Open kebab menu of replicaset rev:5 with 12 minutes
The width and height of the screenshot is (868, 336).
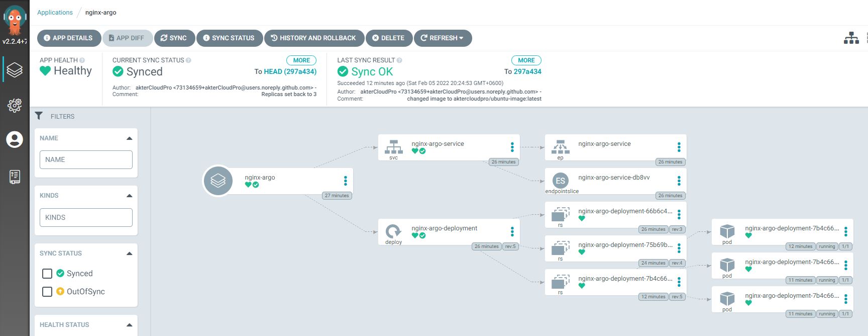pos(679,282)
